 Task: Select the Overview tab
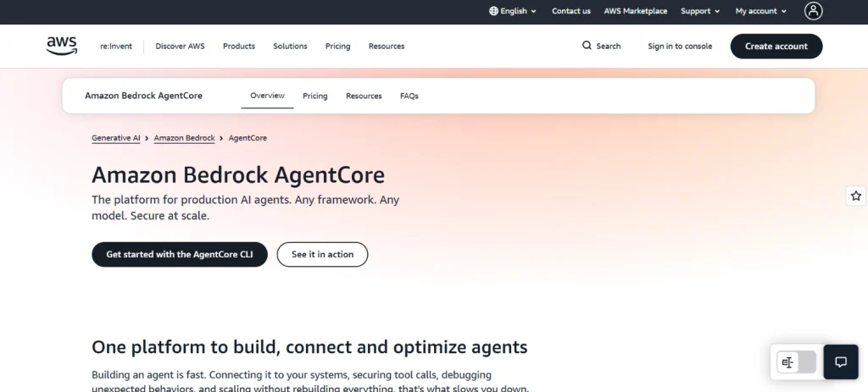click(x=267, y=96)
